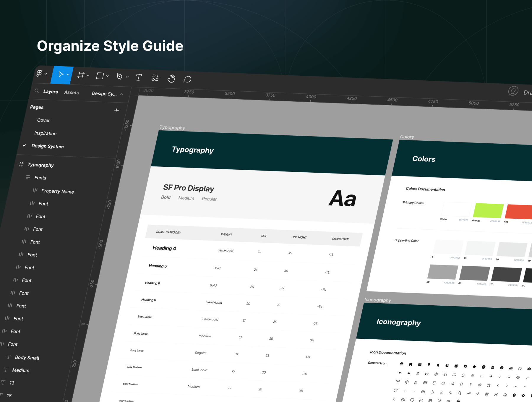Viewport: 532px width, 402px height.
Task: Select the Inspiration page
Action: coord(45,133)
